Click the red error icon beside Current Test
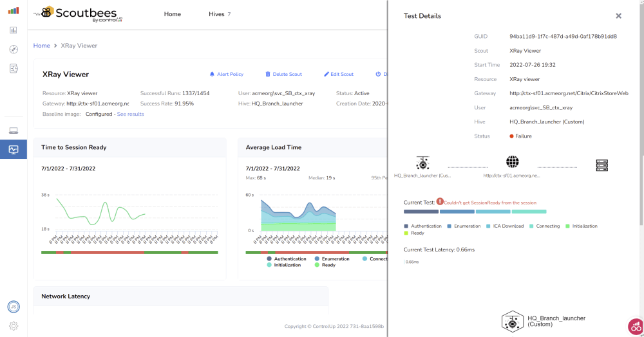The image size is (644, 337). pyautogui.click(x=440, y=202)
